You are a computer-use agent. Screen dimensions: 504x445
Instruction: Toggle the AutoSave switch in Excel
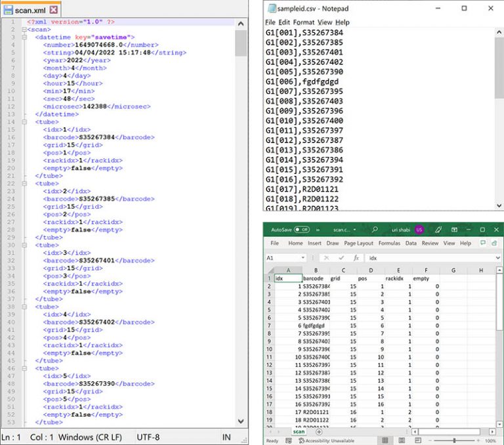(x=302, y=230)
